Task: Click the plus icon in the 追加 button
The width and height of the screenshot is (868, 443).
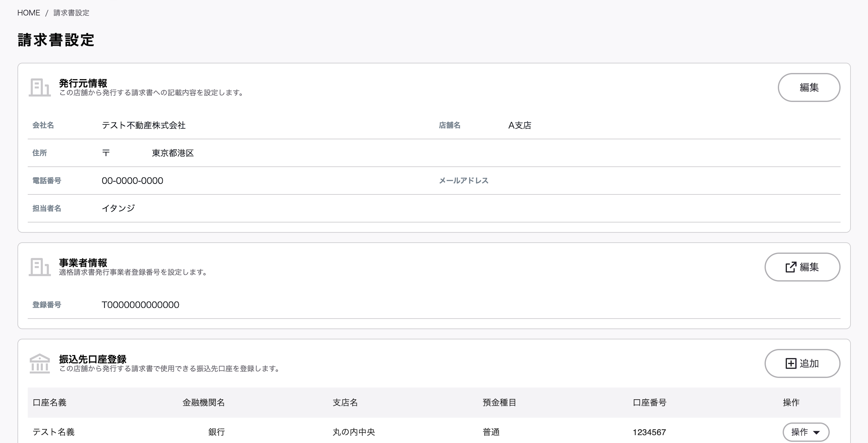Action: (x=791, y=364)
